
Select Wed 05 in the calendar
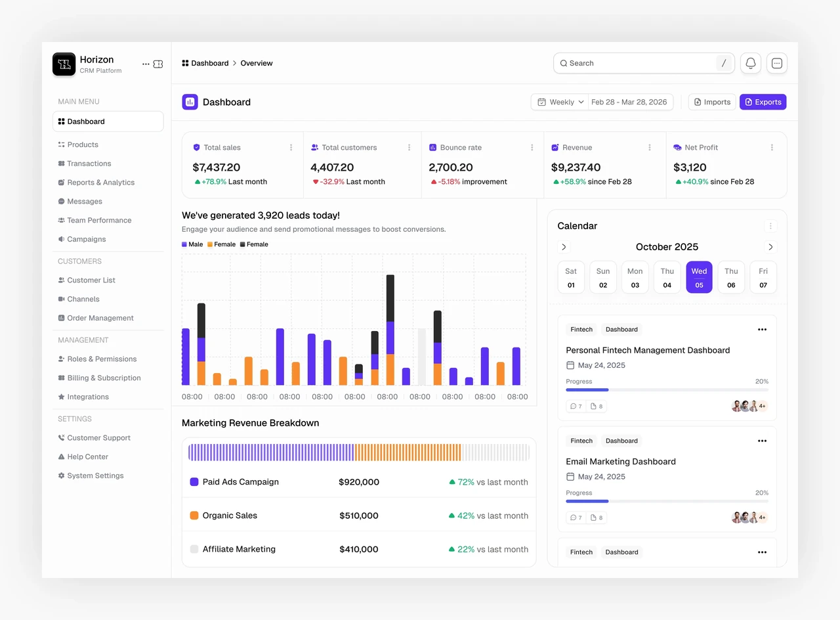click(x=699, y=277)
